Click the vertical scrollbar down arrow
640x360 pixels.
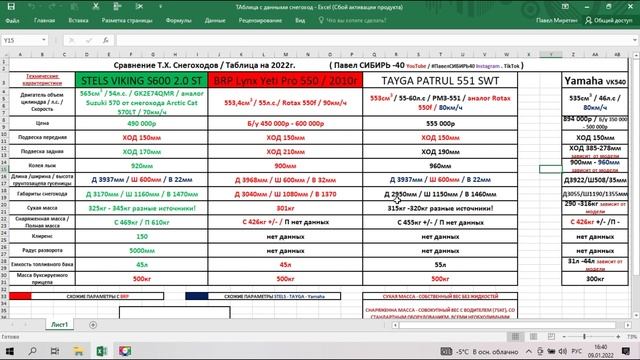(636, 315)
